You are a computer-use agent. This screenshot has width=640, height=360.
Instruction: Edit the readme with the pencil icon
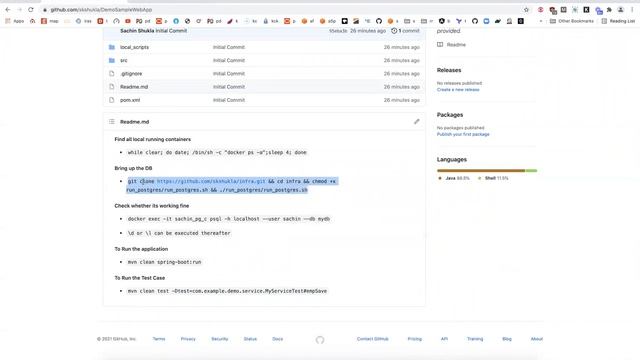(x=416, y=122)
